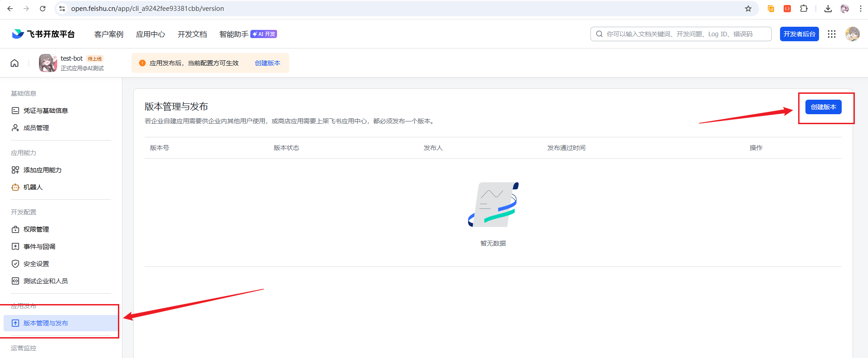Bookmark this page with the star icon

coord(748,9)
